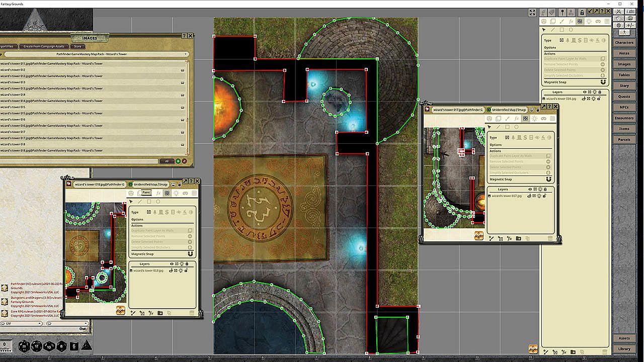Click the Modifier box beside the dice
Image resolution: width=644 pixels, height=362 pixels.
5,346
